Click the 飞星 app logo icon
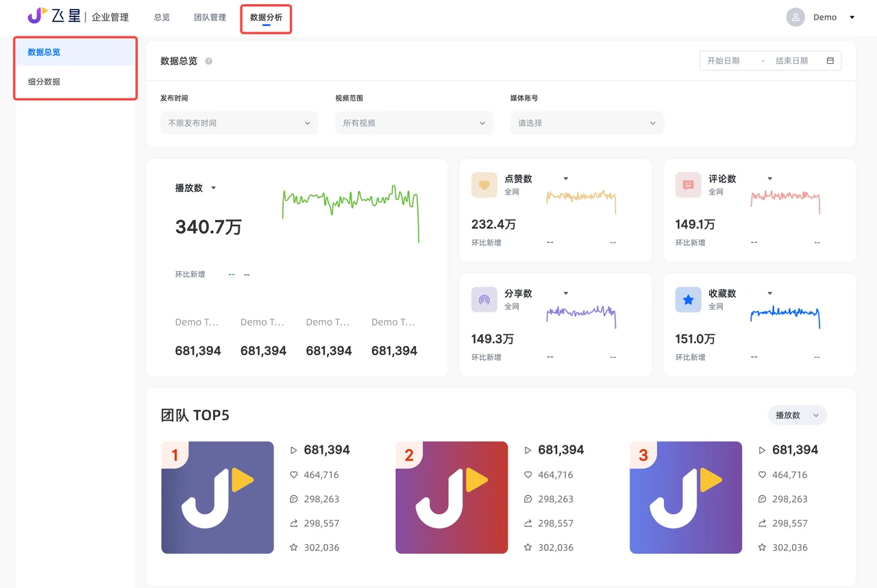The image size is (877, 588). [x=32, y=16]
